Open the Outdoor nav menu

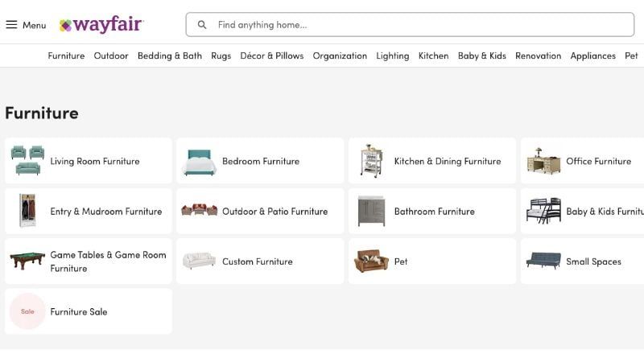(111, 56)
